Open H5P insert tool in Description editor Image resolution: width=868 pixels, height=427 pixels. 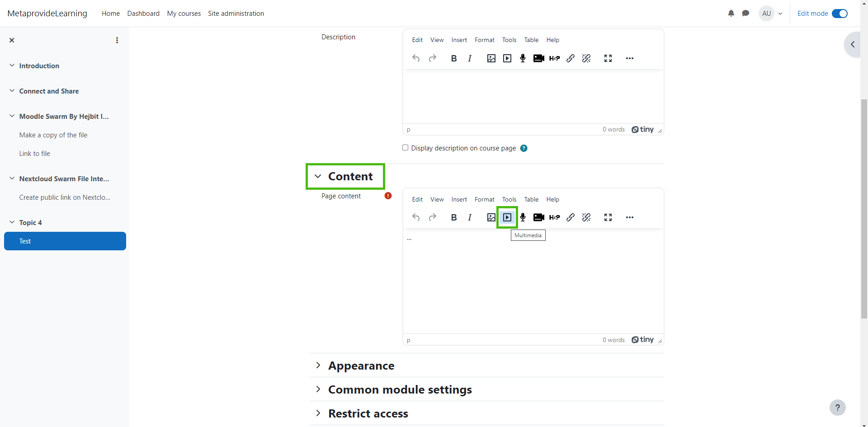(x=554, y=58)
